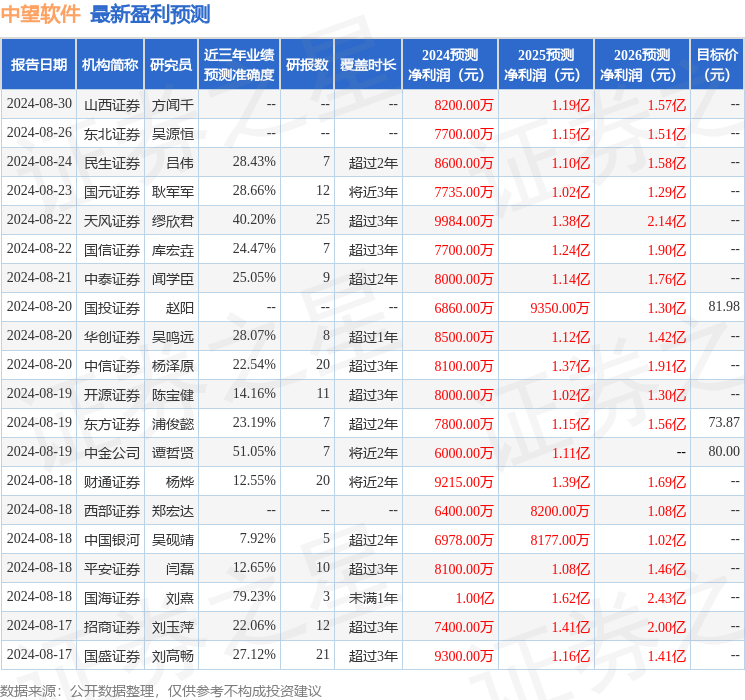Click analyst name 陈宝健

pyautogui.click(x=172, y=395)
